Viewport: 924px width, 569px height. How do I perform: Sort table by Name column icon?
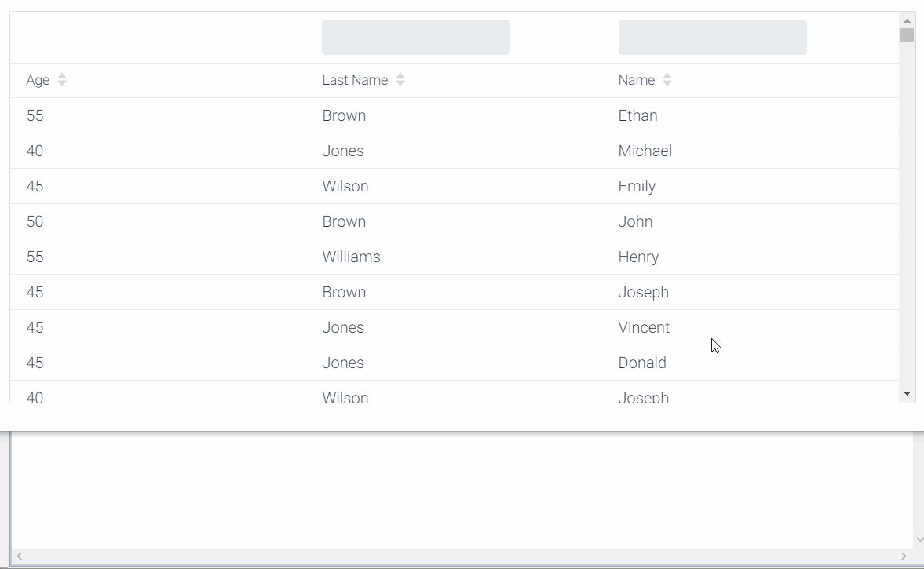click(x=667, y=80)
